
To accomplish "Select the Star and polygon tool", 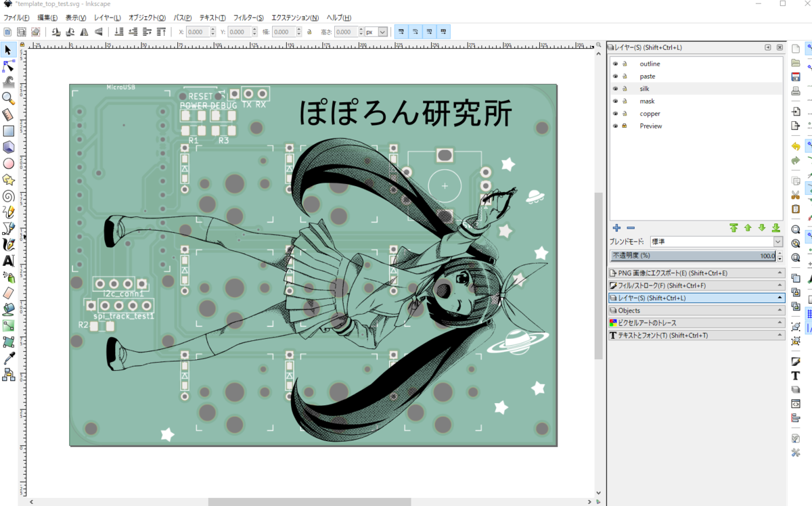I will 8,179.
